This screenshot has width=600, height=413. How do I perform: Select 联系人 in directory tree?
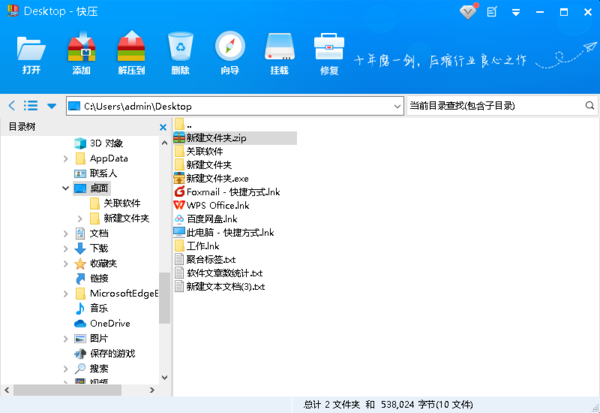point(103,173)
